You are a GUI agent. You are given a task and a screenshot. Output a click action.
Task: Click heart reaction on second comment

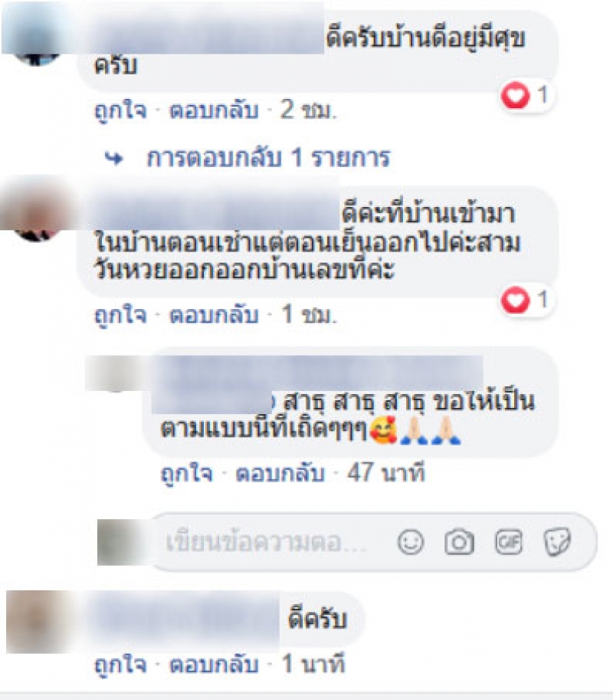(x=515, y=300)
